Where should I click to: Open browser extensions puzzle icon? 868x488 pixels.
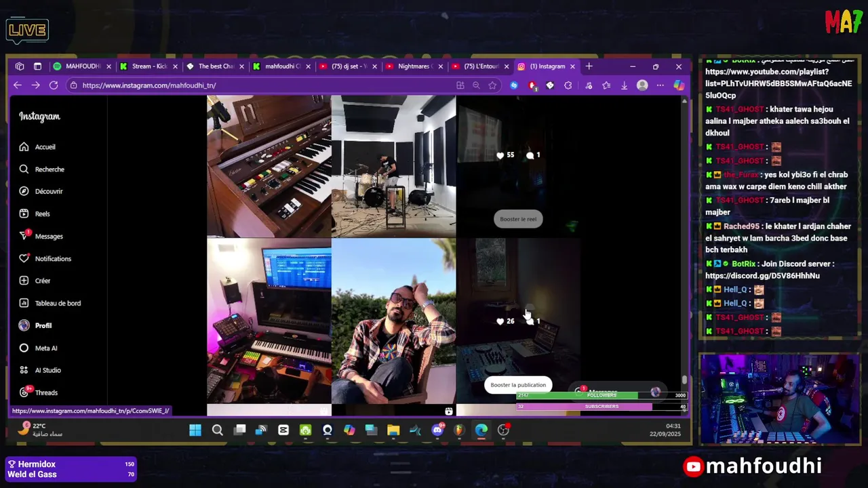click(x=568, y=85)
